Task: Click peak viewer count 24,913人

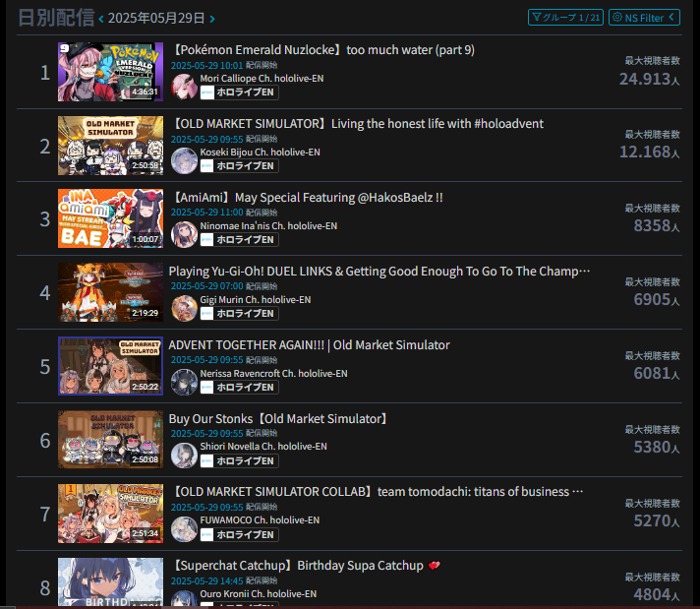Action: click(649, 79)
